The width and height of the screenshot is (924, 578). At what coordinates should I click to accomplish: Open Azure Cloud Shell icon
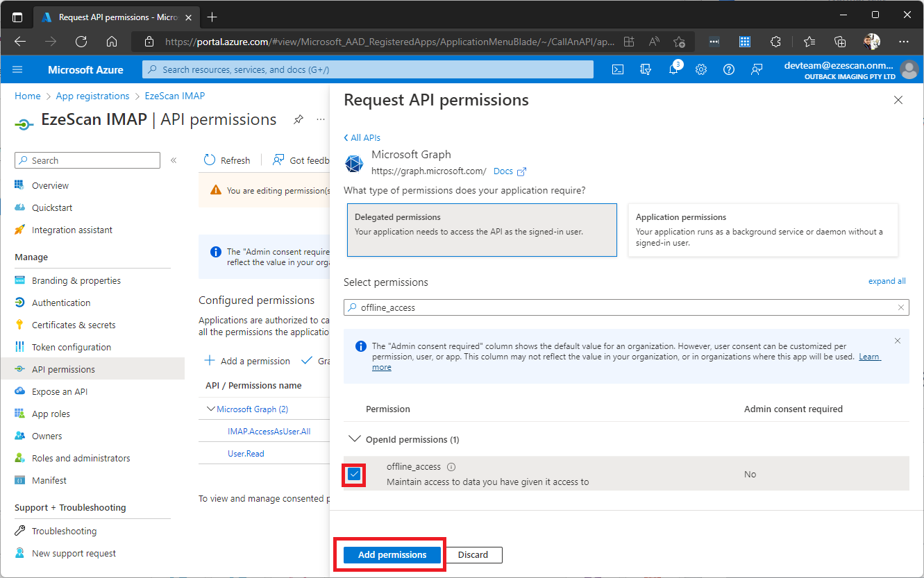click(617, 69)
